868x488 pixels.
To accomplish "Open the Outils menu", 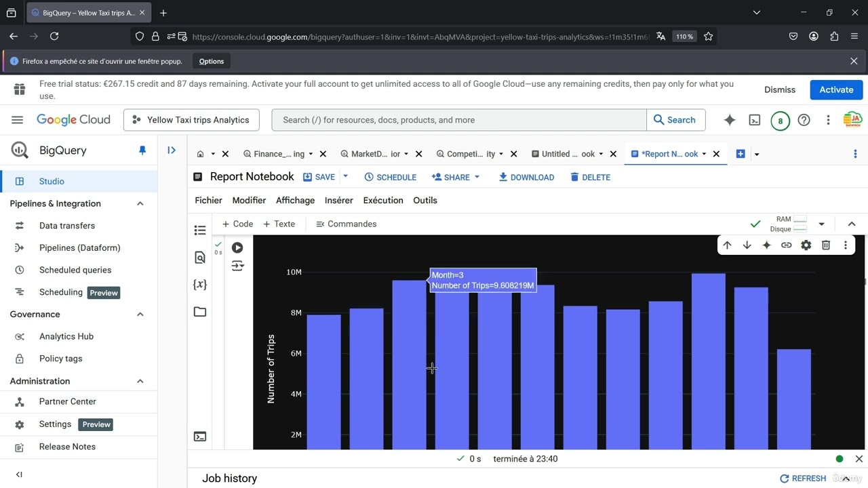I will (425, 200).
